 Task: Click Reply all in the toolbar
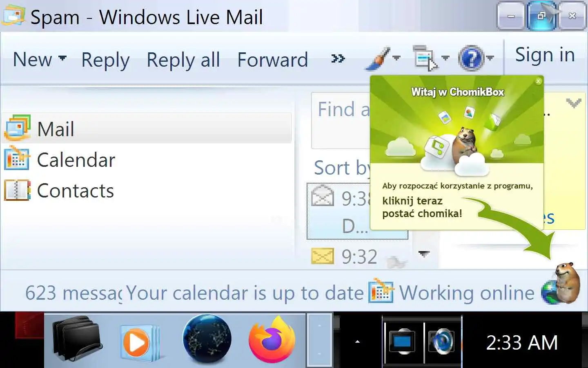[183, 60]
